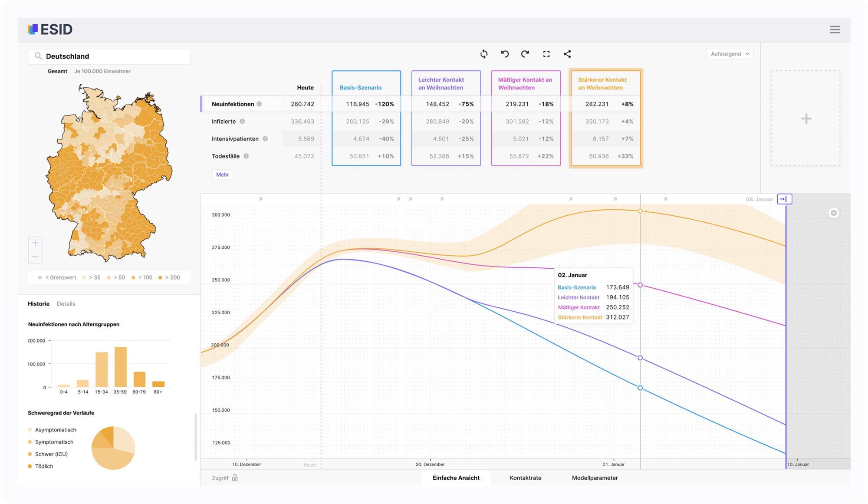Switch to the Kontaktrate tab

pyautogui.click(x=525, y=478)
